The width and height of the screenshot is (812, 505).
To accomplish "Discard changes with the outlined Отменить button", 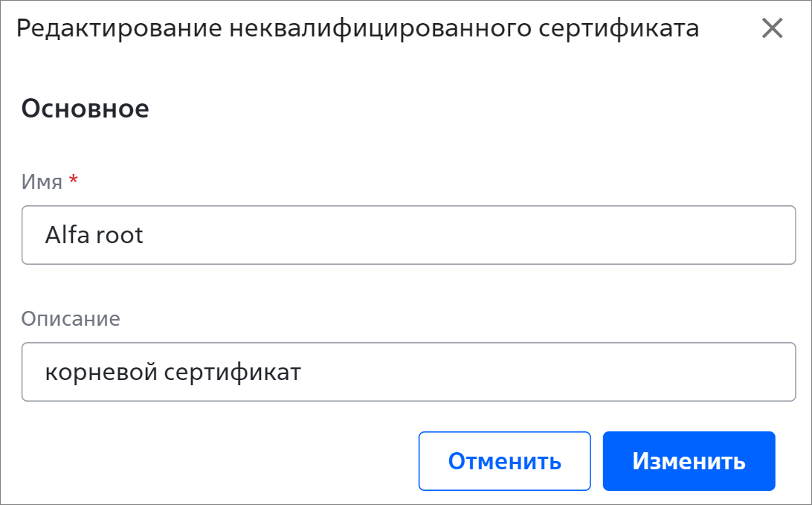I will point(504,461).
